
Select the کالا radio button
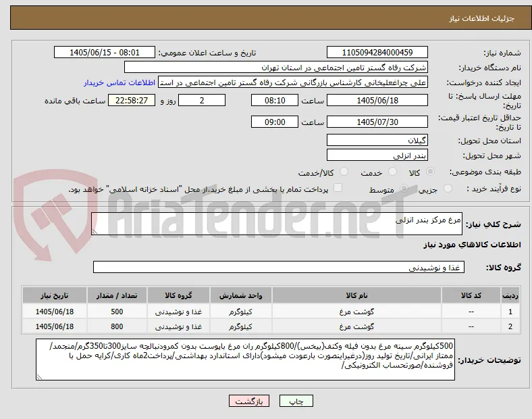430,172
